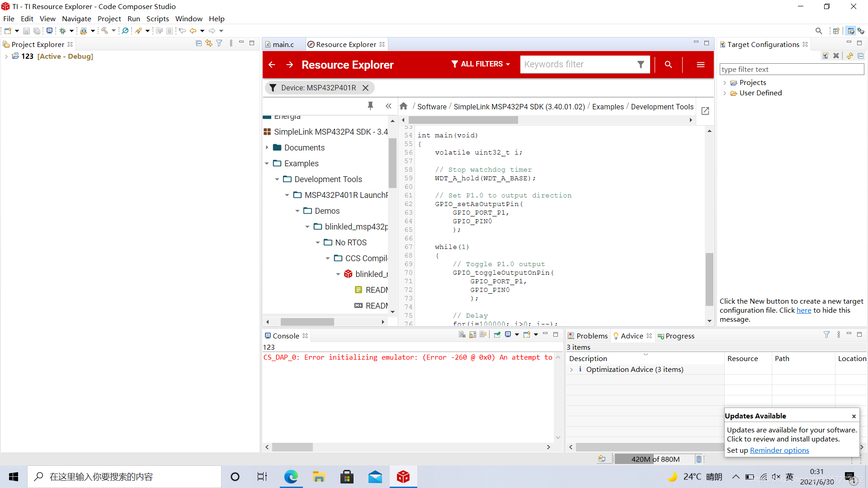Pin the Resource Explorer tree panel
Screen dimensions: 868x488
[370, 106]
